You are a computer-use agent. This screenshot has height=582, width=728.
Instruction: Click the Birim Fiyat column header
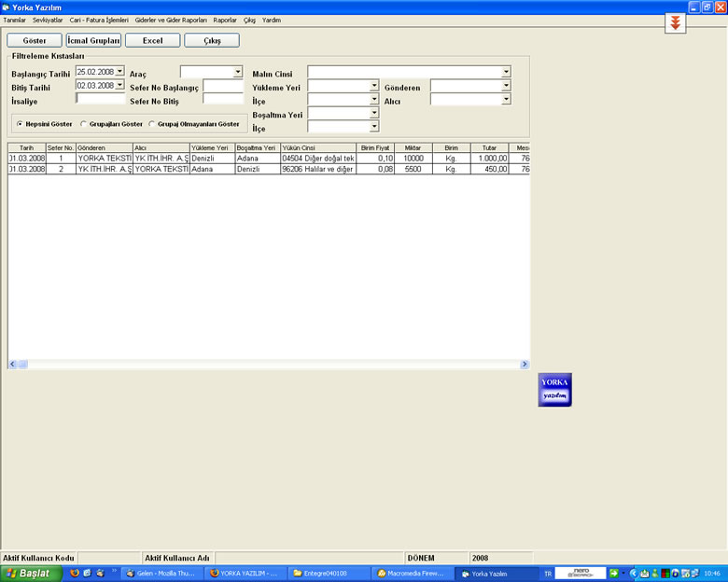tap(375, 147)
